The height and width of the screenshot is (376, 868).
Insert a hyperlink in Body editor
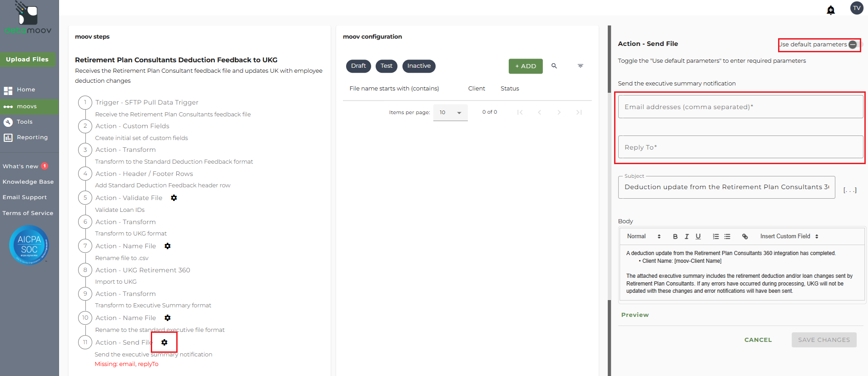point(745,236)
